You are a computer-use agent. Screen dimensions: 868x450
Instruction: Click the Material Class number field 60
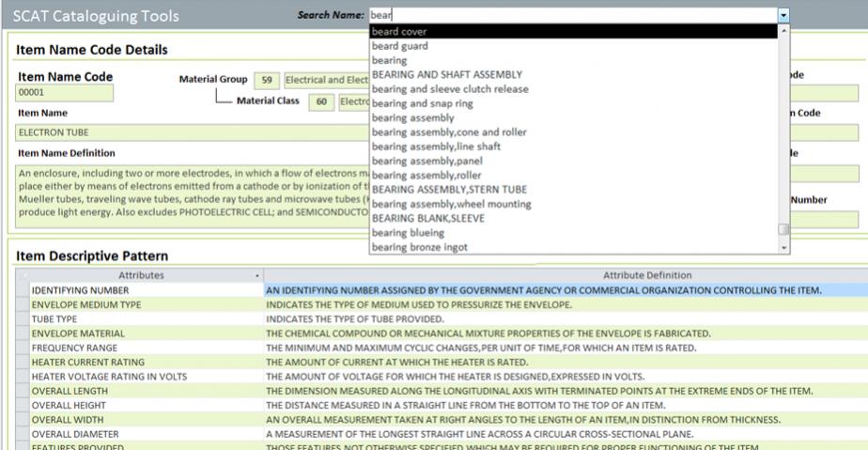click(322, 101)
